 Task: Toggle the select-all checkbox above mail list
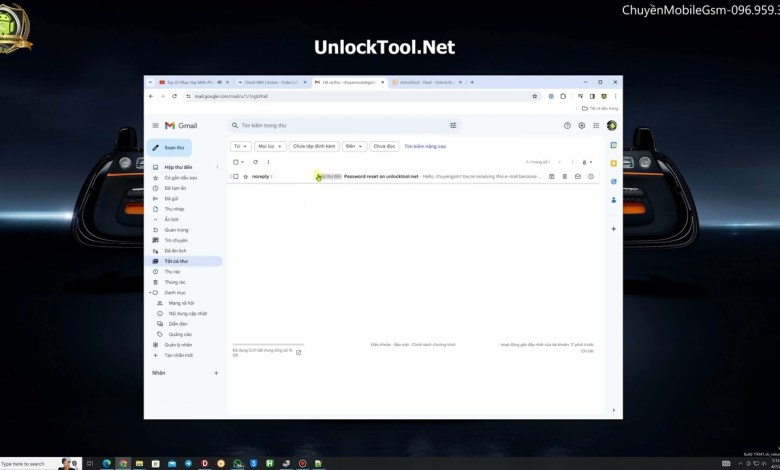point(235,162)
